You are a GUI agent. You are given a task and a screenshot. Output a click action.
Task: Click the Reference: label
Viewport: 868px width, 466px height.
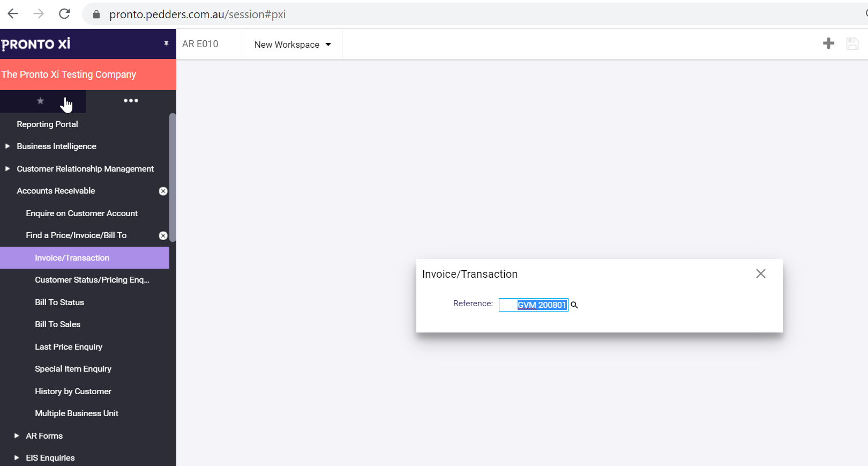[x=473, y=304]
